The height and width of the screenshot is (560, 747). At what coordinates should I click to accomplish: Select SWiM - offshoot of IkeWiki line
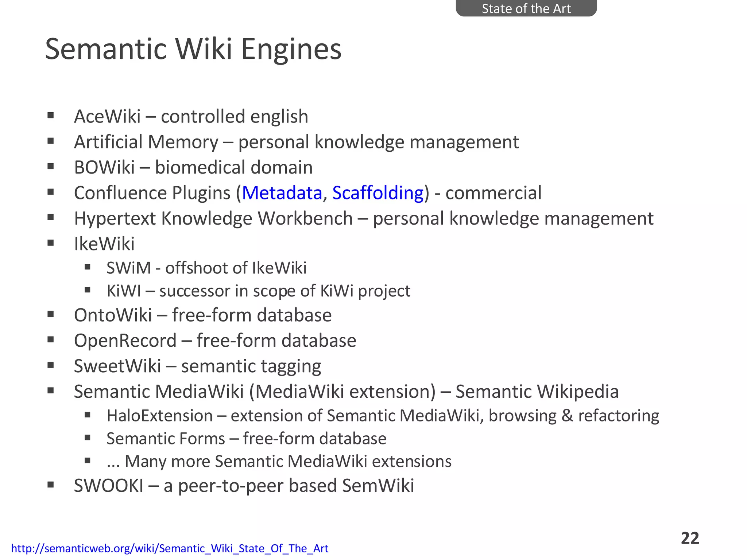(x=206, y=268)
